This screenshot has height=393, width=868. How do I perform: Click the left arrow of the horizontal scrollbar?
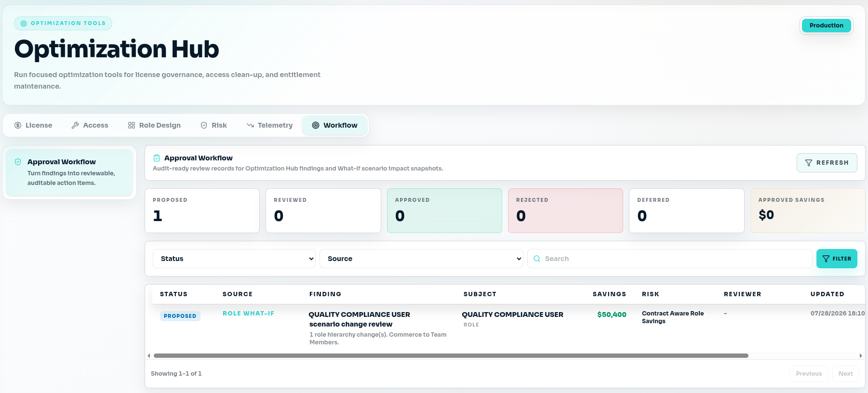[149, 355]
